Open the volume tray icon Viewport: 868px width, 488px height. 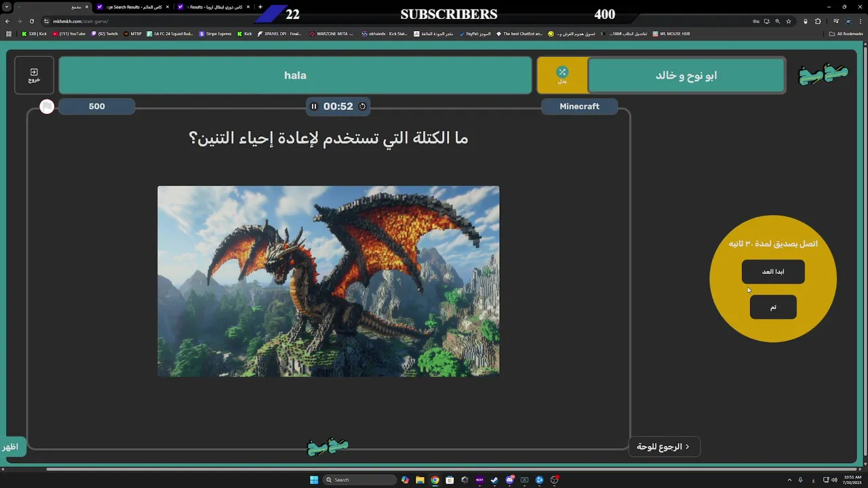click(x=834, y=480)
